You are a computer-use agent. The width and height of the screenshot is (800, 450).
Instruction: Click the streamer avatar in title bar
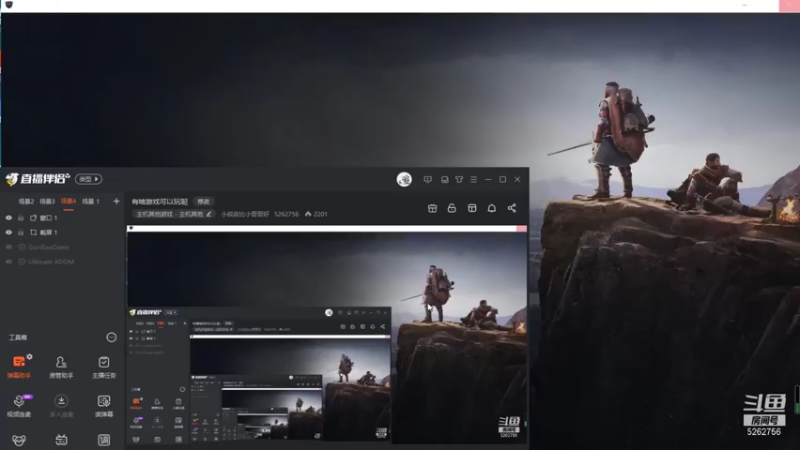pyautogui.click(x=404, y=180)
